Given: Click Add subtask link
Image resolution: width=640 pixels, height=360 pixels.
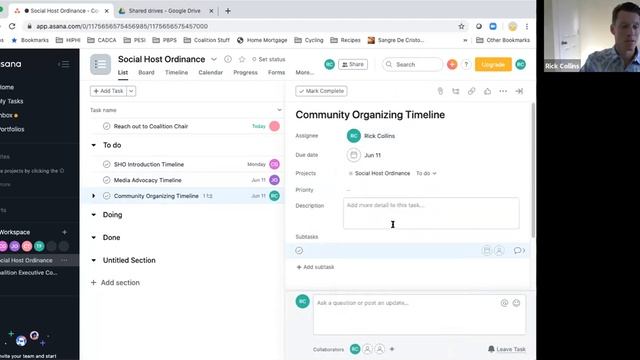Looking at the screenshot, I should [x=315, y=267].
